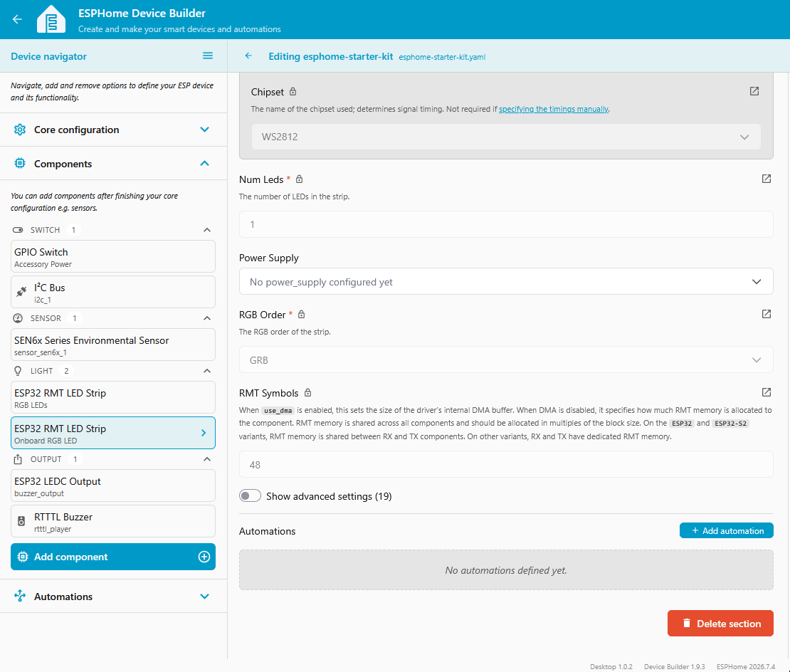Click the I²C Bus plug icon

(21, 292)
